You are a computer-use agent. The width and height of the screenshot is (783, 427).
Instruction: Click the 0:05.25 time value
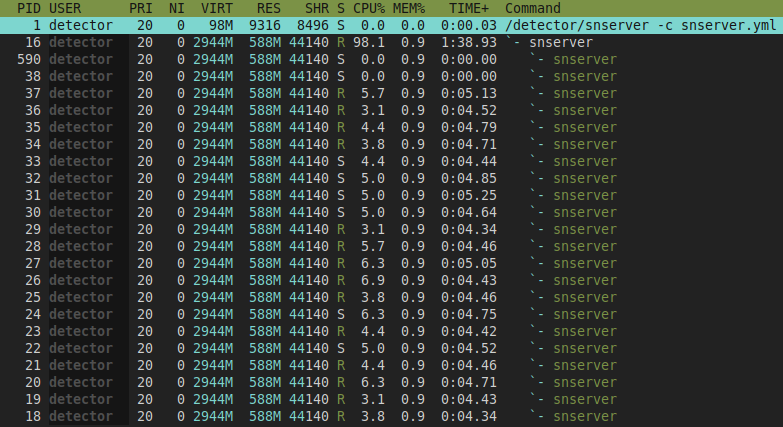click(468, 195)
